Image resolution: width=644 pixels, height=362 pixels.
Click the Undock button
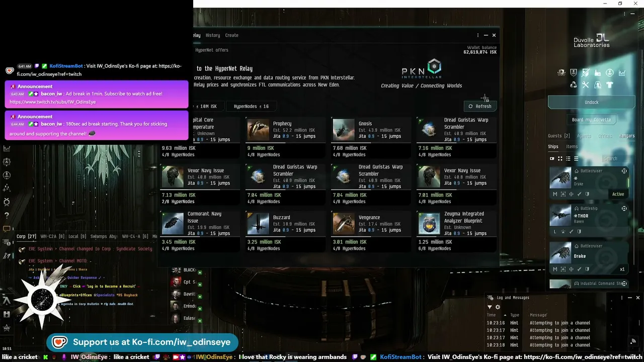point(591,102)
